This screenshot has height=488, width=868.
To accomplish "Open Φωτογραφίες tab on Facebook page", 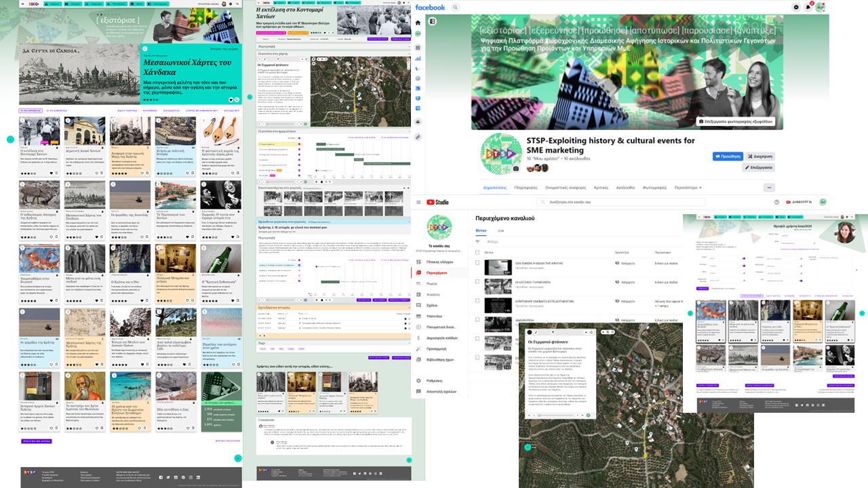I will click(654, 188).
